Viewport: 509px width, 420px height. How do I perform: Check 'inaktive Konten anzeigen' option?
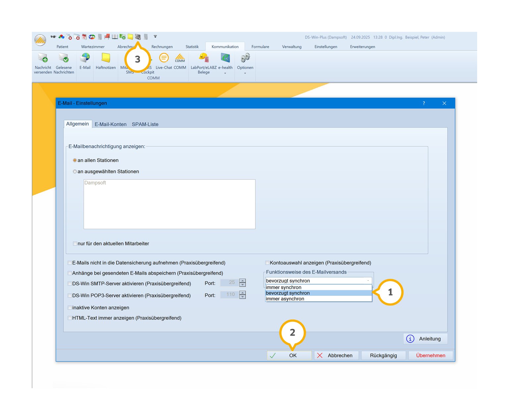tap(70, 308)
